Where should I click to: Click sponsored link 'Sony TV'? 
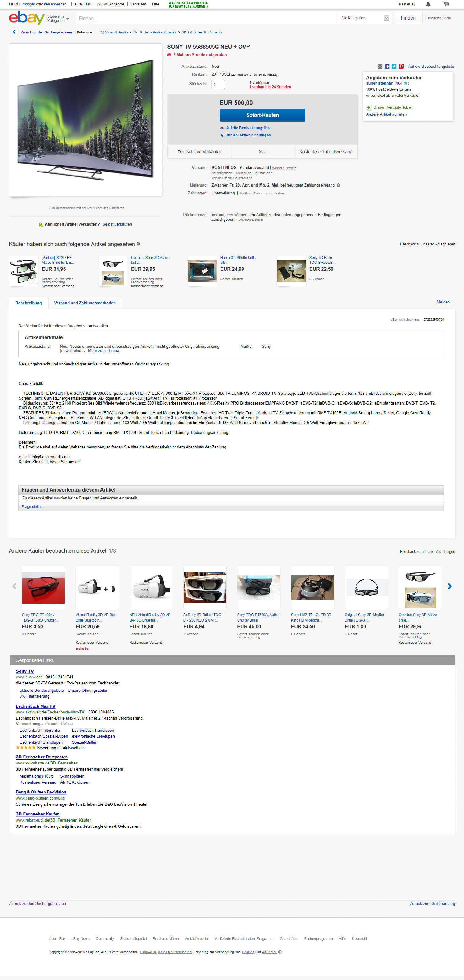[x=25, y=671]
